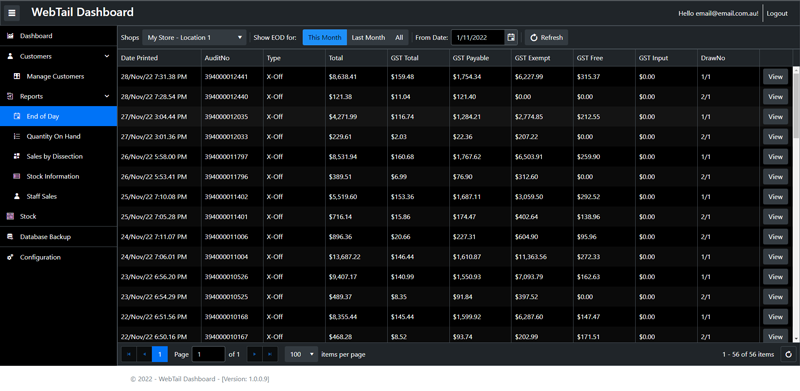Click the Configuration gears icon
Image resolution: width=800 pixels, height=391 pixels.
[10, 257]
